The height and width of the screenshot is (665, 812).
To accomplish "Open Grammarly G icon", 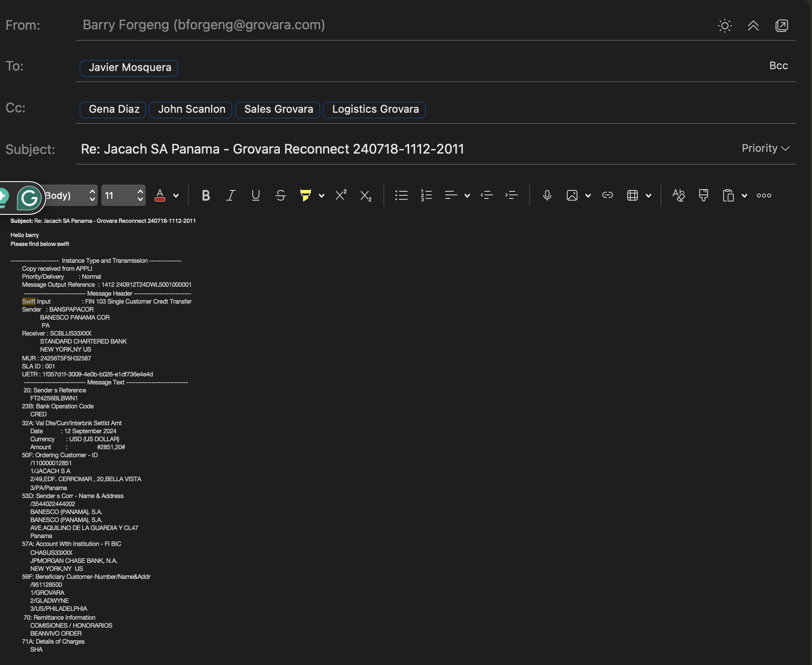I will point(29,198).
